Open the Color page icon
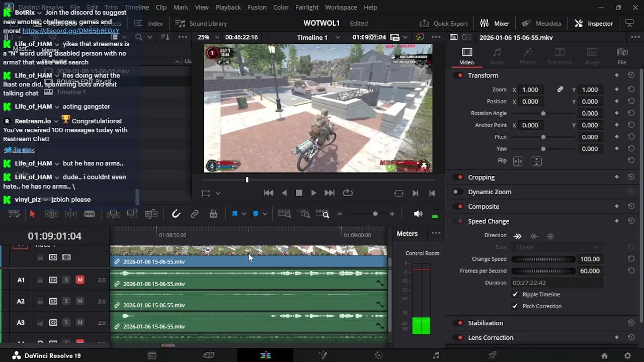 (x=379, y=355)
